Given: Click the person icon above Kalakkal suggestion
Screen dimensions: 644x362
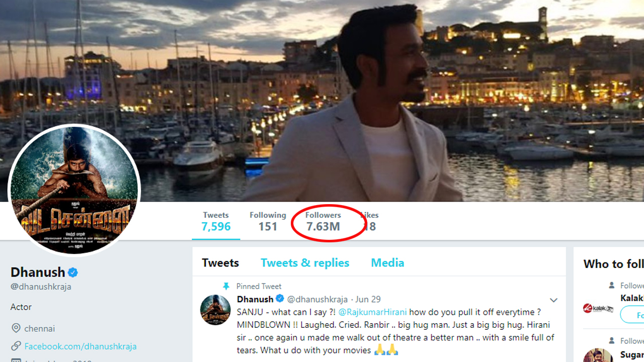Looking at the screenshot, I should pos(611,285).
